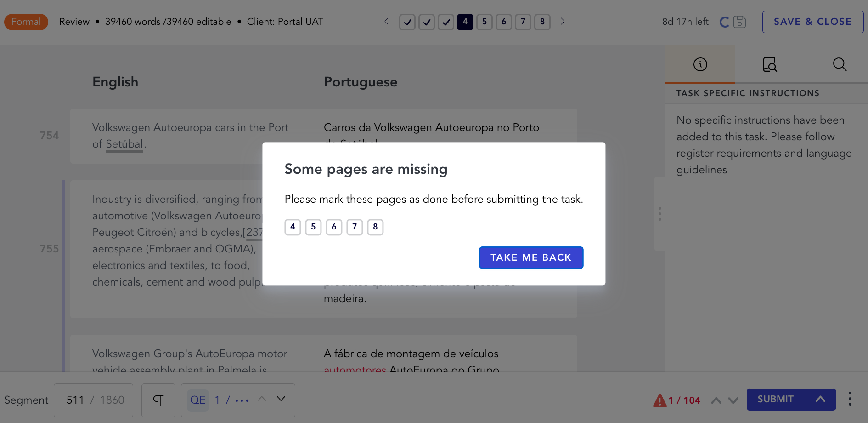
Task: Click the QE badge in the bottom bar
Action: (x=197, y=400)
